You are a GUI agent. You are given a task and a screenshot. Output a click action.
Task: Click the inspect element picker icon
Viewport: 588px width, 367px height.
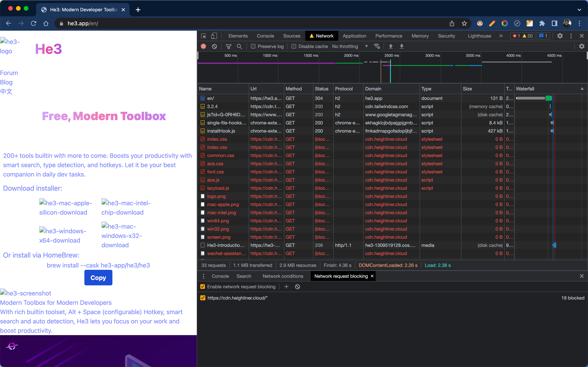tap(203, 36)
